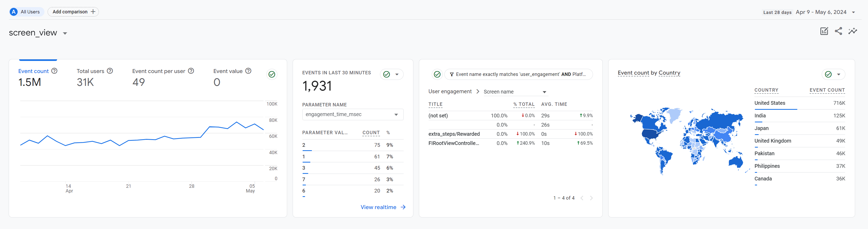Click green check icon in Events in last 30 minutes card

(x=387, y=74)
